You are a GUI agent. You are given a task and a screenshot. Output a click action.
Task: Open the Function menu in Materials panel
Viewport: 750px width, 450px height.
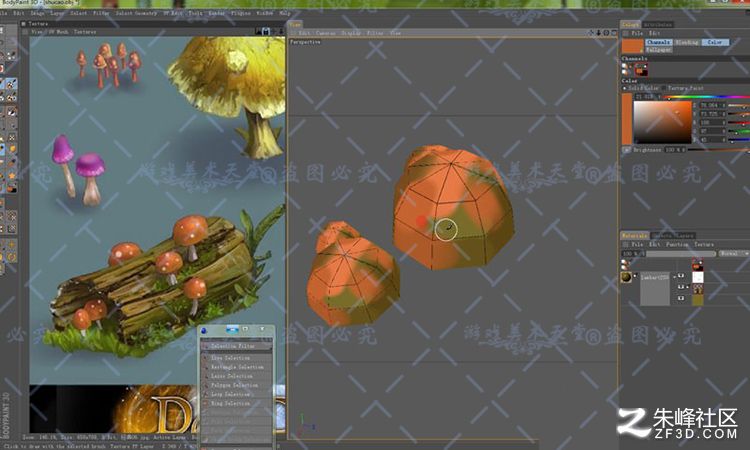[x=677, y=244]
